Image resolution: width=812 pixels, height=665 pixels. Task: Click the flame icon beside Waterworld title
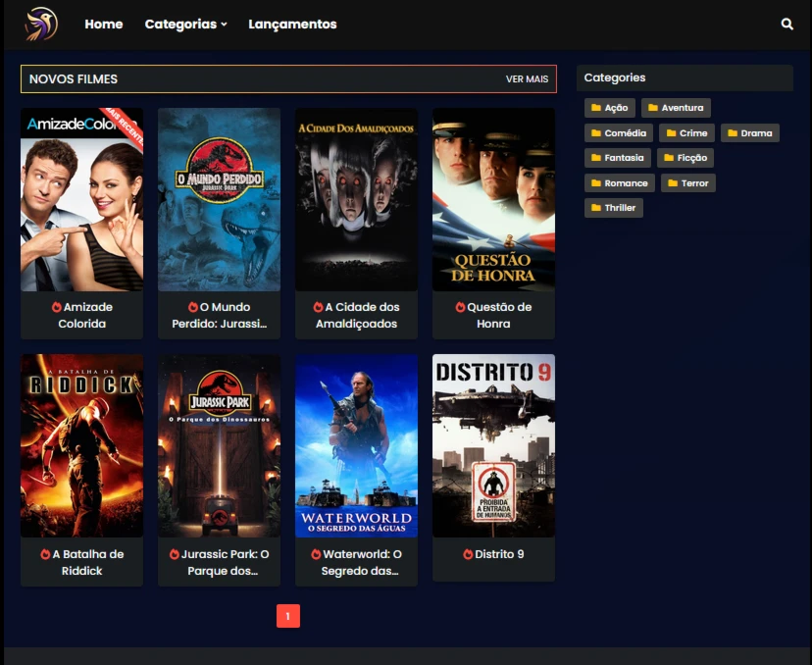click(316, 554)
